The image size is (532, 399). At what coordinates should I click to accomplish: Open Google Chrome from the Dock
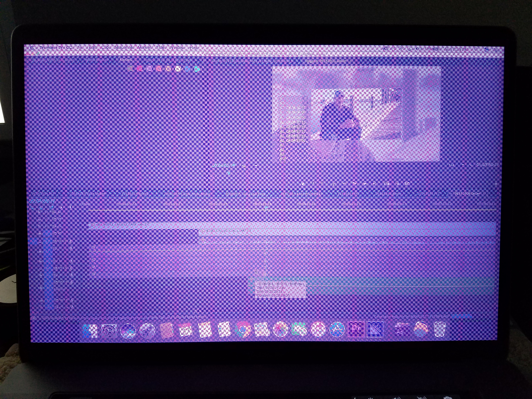pyautogui.click(x=242, y=330)
